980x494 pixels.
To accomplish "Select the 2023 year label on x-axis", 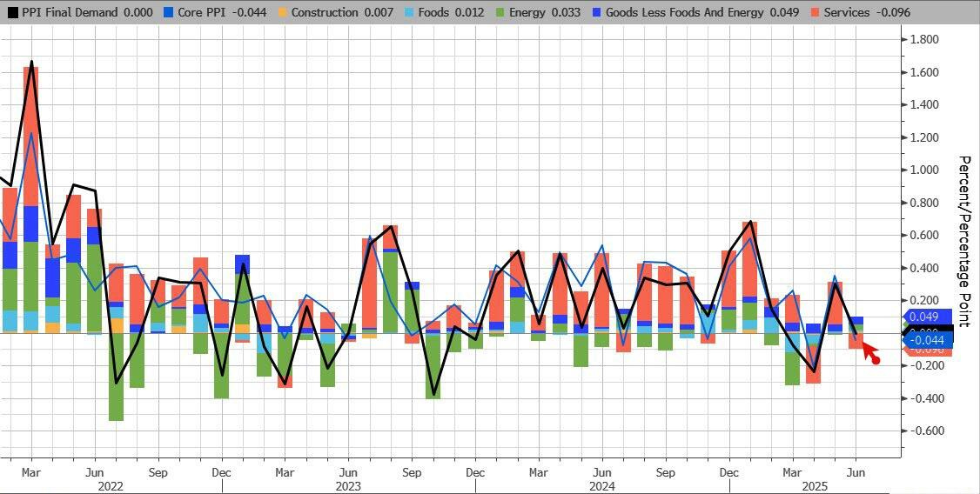I will coord(348,485).
